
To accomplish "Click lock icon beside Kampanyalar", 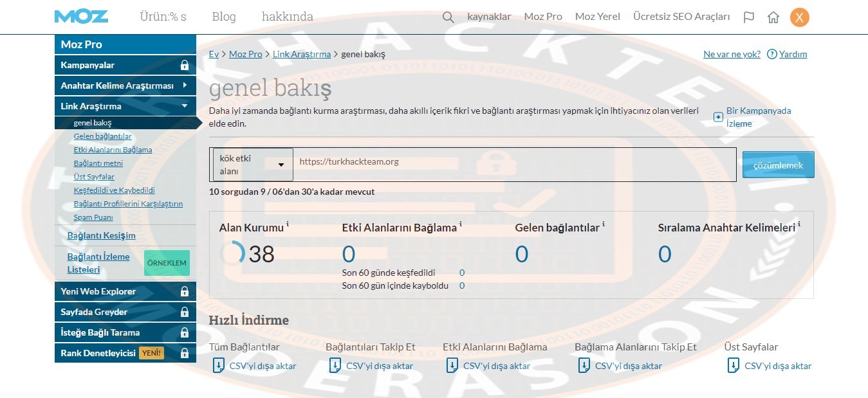I will pos(185,65).
